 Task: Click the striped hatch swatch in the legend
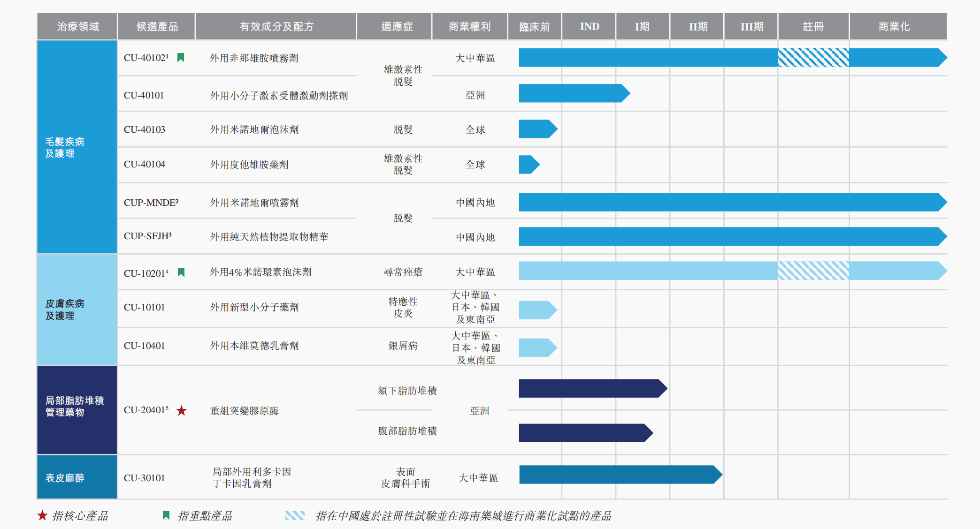pyautogui.click(x=295, y=515)
